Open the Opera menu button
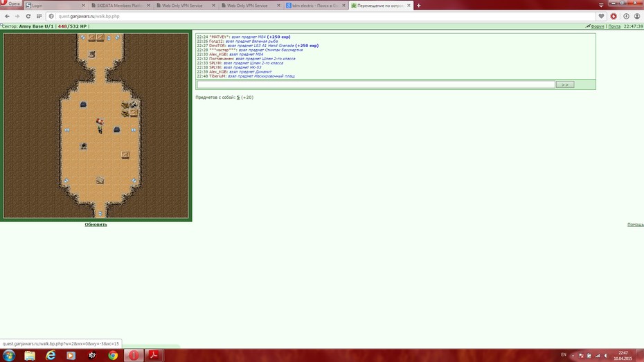This screenshot has height=362, width=644. pyautogui.click(x=10, y=3)
